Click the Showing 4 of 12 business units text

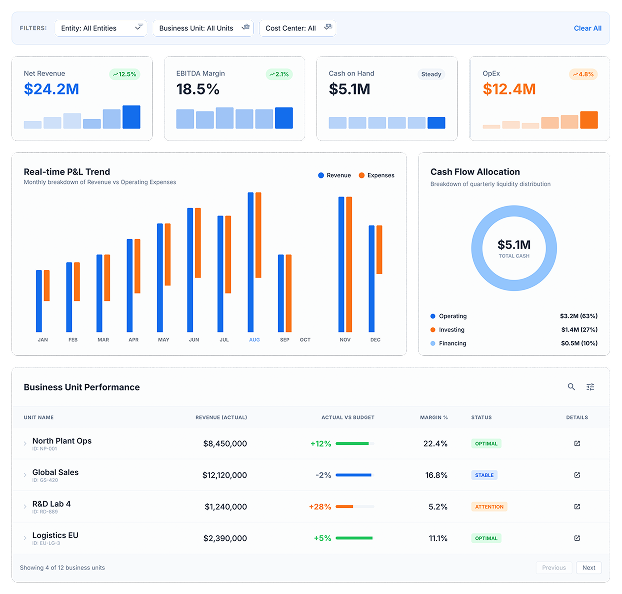point(62,567)
